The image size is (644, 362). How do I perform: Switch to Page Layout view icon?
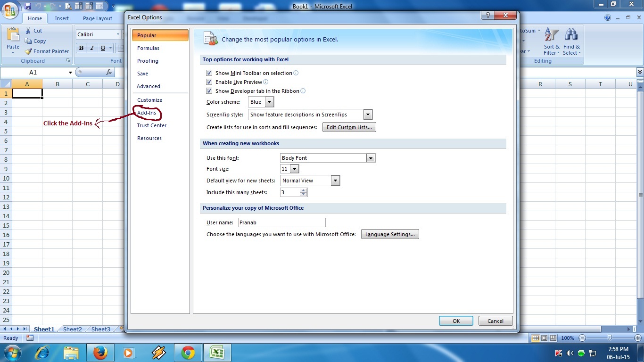tap(545, 338)
